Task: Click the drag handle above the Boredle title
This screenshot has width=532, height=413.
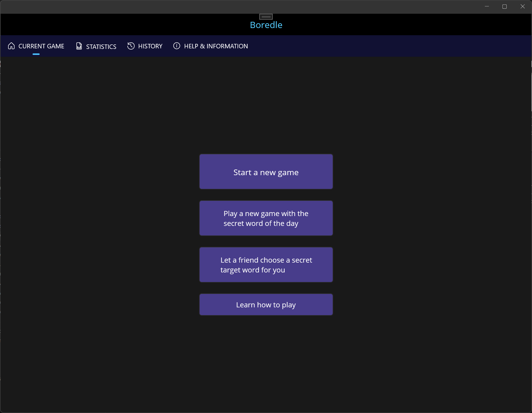Action: pyautogui.click(x=266, y=17)
